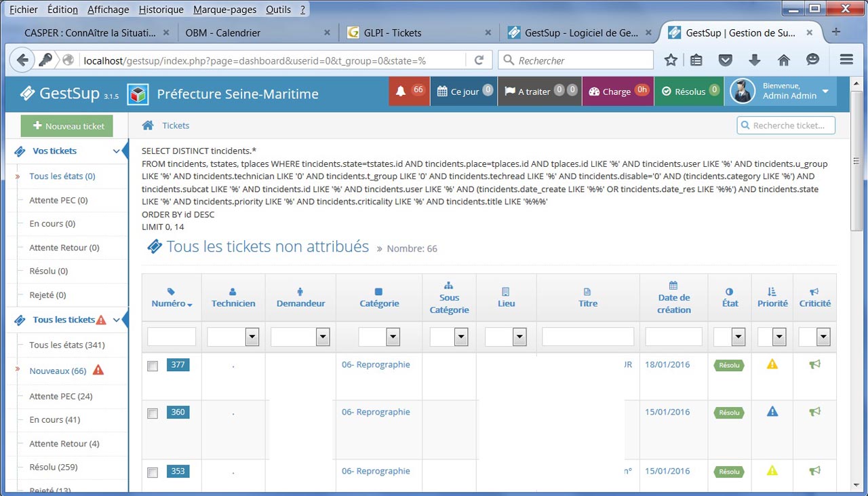Click the browser Rechercher search box
The width and height of the screenshot is (868, 496).
[x=576, y=60]
